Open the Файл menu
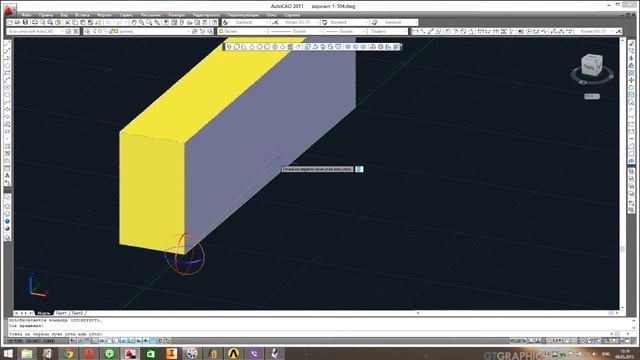This screenshot has height=360, width=640. coord(26,15)
